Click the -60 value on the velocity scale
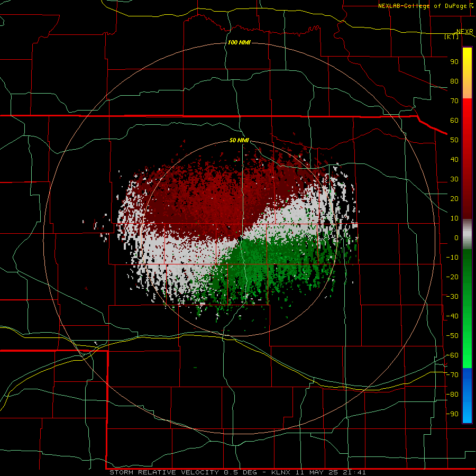This screenshot has width=476, height=476. pyautogui.click(x=452, y=355)
